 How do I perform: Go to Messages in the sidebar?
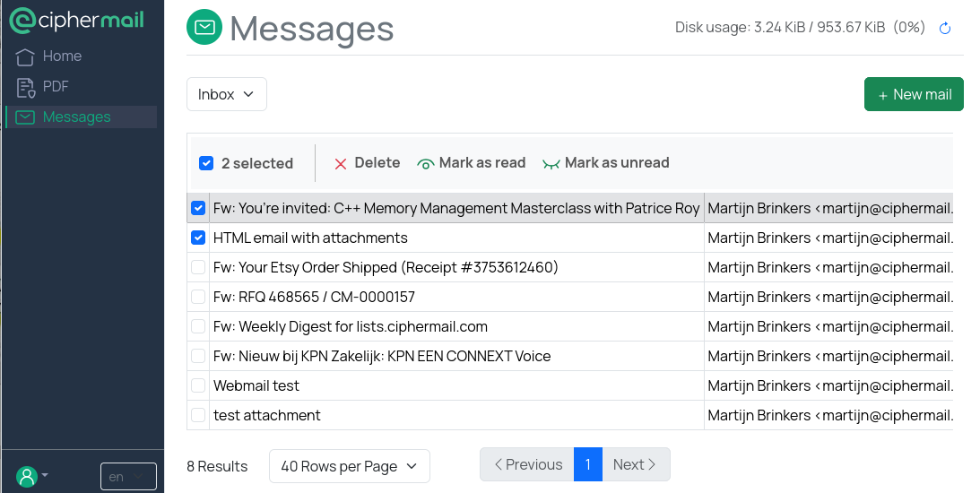tap(77, 117)
